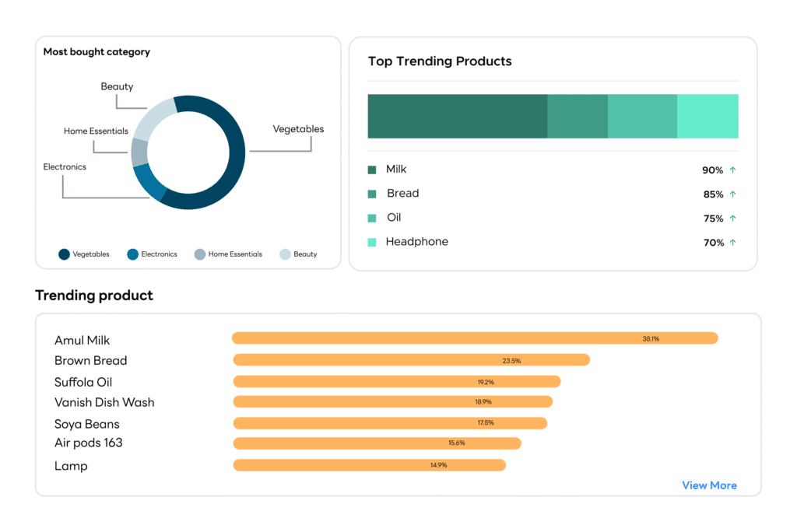The height and width of the screenshot is (532, 797).
Task: Open View More for trending products
Action: pyautogui.click(x=708, y=485)
